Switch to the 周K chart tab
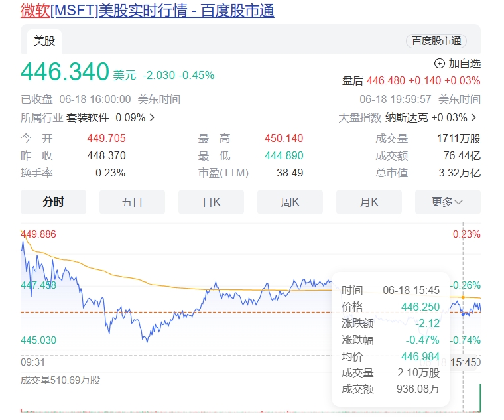 pos(290,202)
